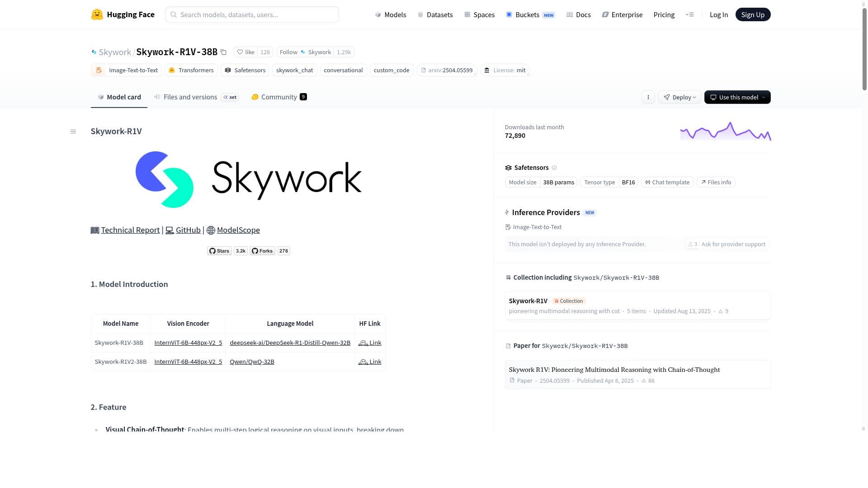Open the Community tab

(278, 97)
